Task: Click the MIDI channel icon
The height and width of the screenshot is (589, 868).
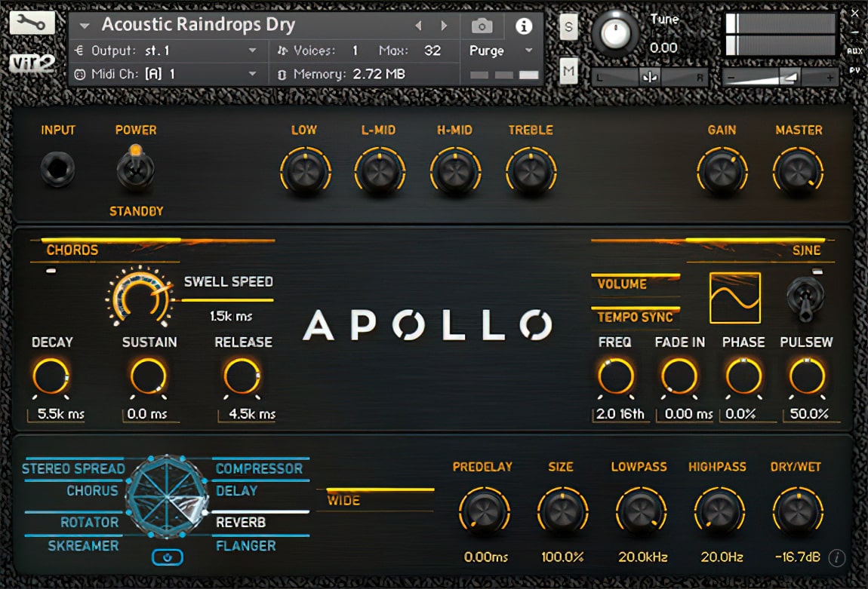Action: (x=80, y=74)
